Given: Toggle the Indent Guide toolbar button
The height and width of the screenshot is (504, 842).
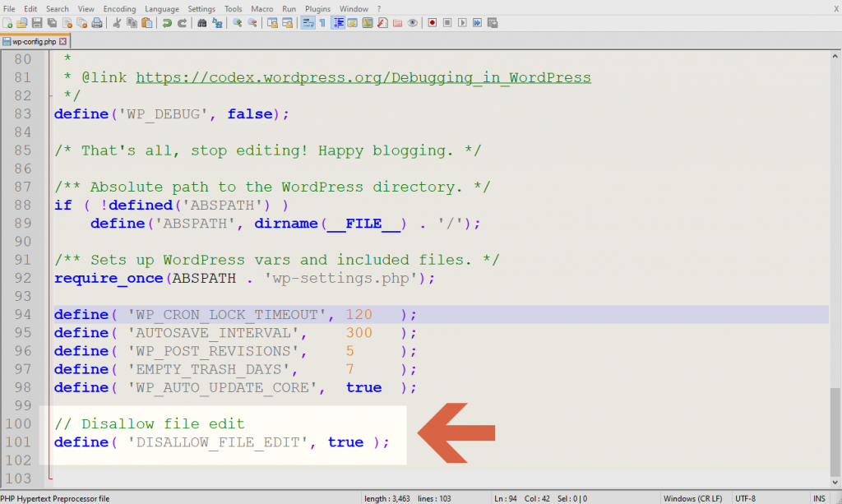Looking at the screenshot, I should (338, 23).
